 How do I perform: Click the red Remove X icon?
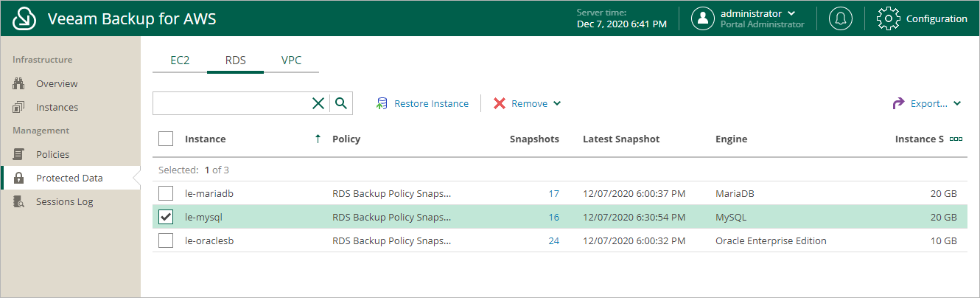500,103
